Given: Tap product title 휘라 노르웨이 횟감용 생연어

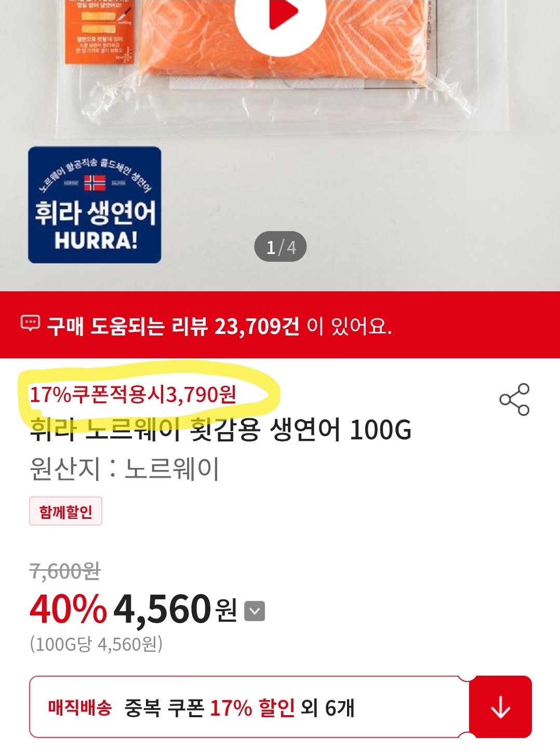Looking at the screenshot, I should point(221,429).
